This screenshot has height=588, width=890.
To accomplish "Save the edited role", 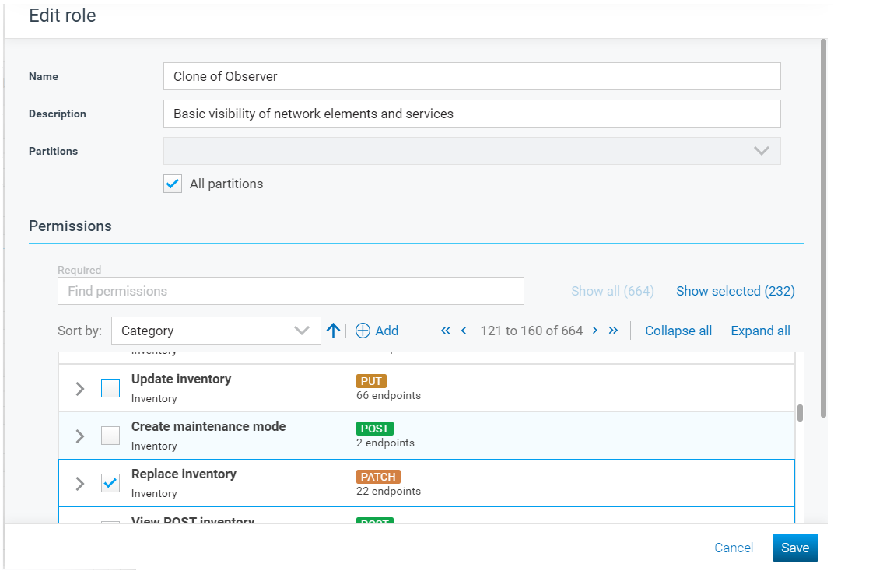I will 795,548.
